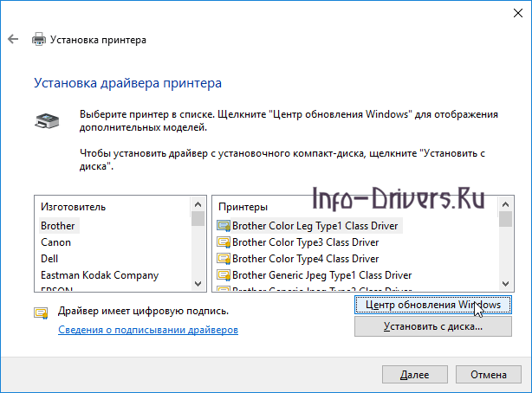Close the printer installation dialog

pyautogui.click(x=518, y=13)
